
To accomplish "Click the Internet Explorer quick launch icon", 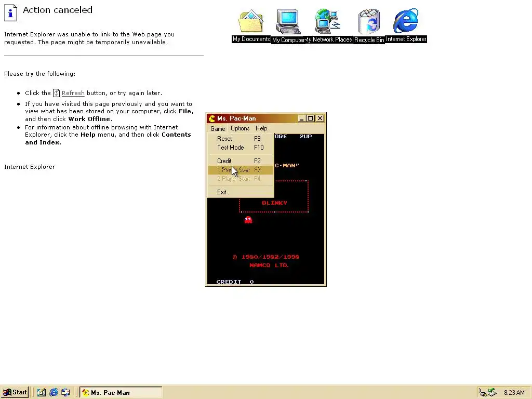I will (54, 392).
